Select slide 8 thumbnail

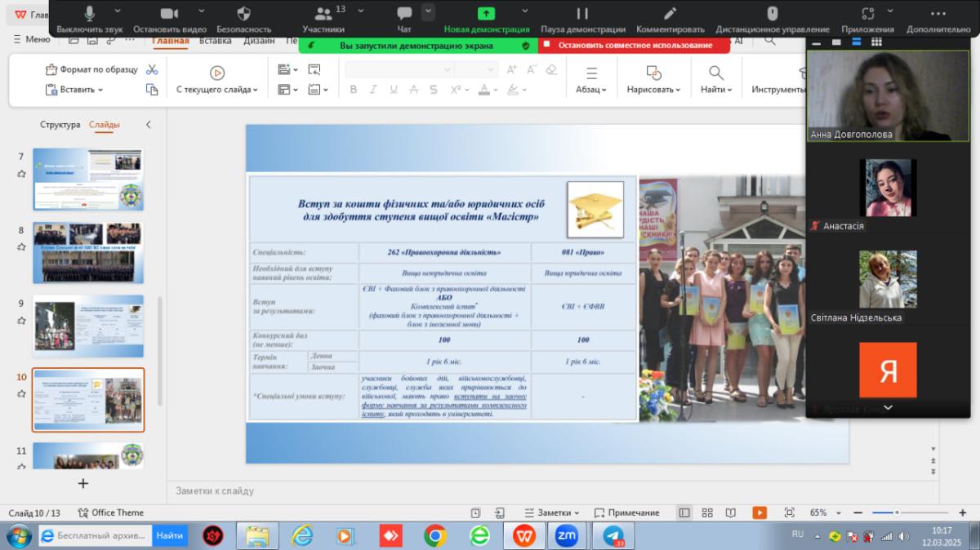(88, 252)
